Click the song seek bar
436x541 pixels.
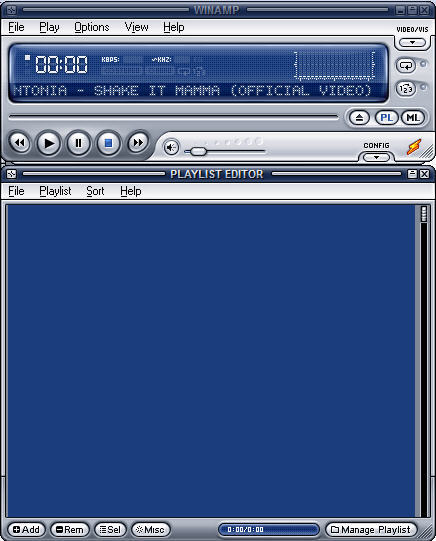[x=174, y=117]
